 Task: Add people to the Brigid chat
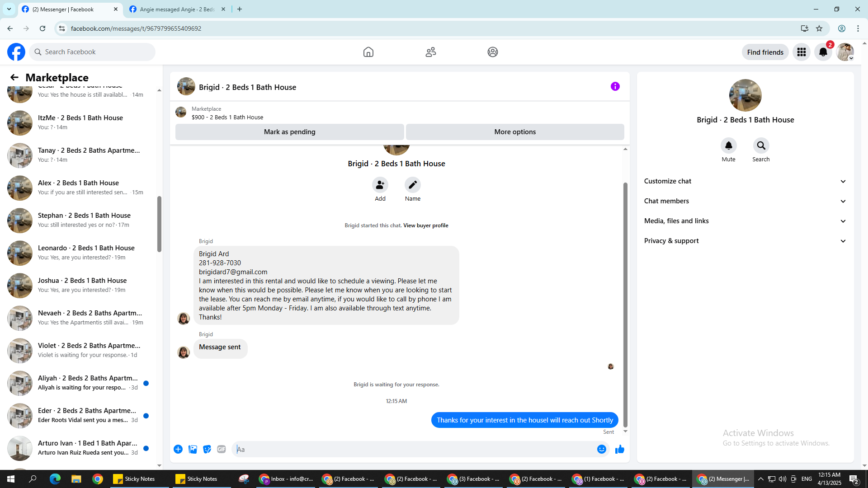click(x=380, y=185)
